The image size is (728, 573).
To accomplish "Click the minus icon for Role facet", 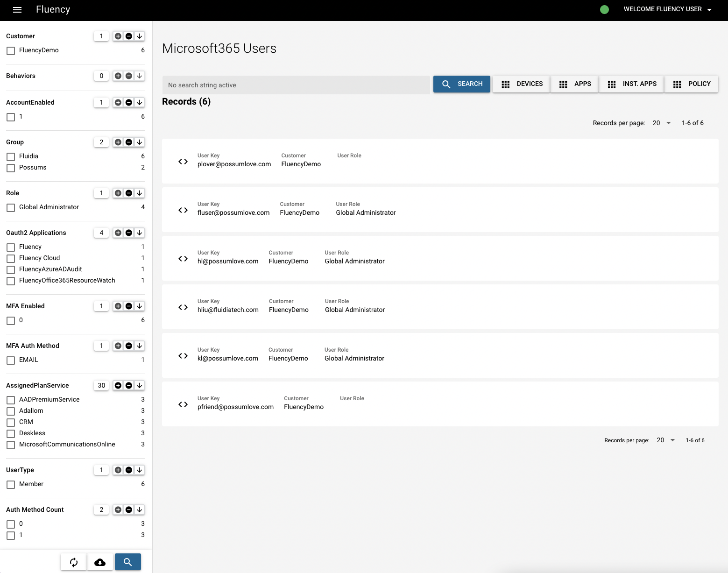I will (x=129, y=193).
